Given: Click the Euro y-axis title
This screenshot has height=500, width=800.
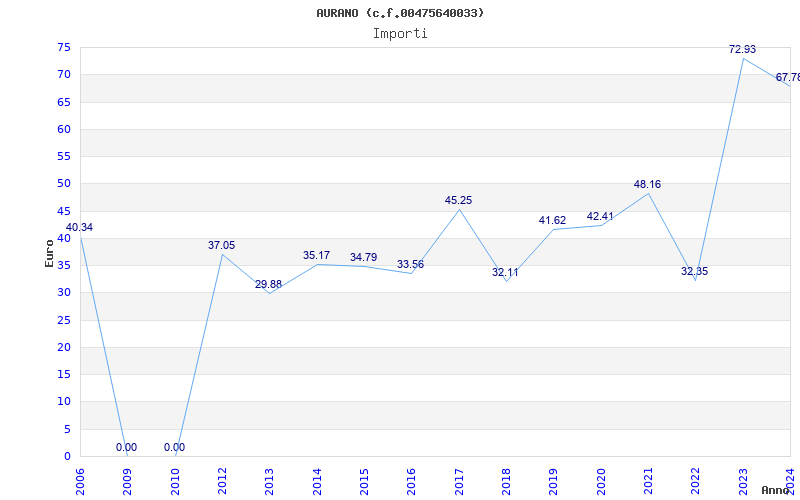Looking at the screenshot, I should [49, 254].
